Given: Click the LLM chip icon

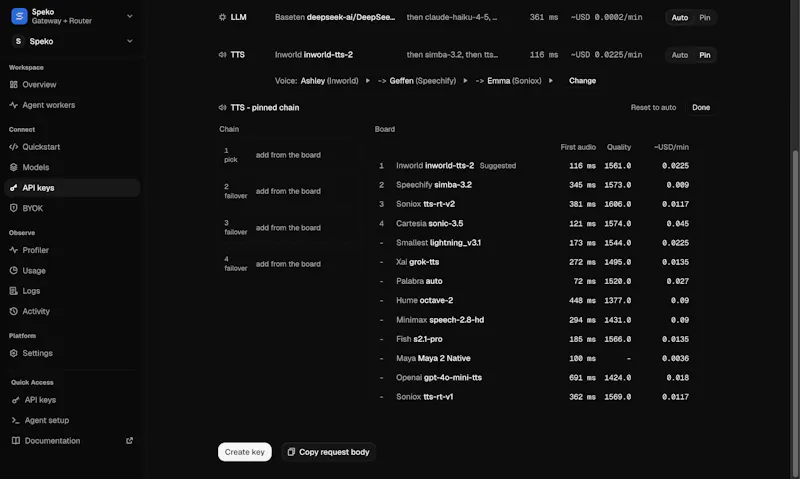Looking at the screenshot, I should click(222, 17).
